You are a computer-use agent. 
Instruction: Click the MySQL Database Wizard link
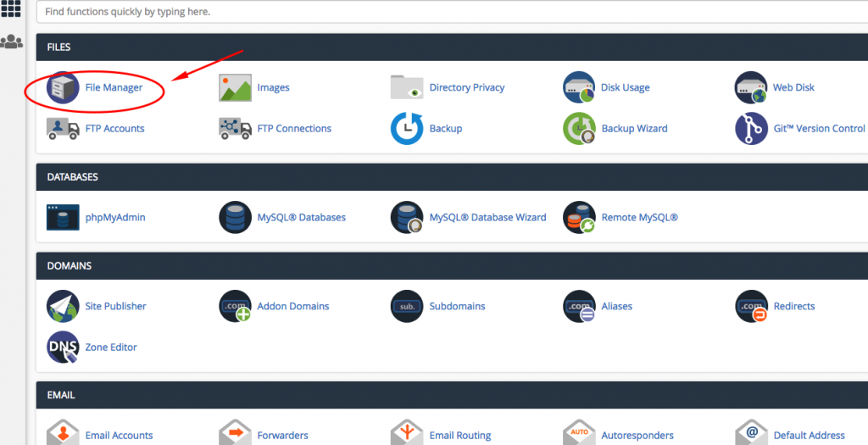pos(487,218)
